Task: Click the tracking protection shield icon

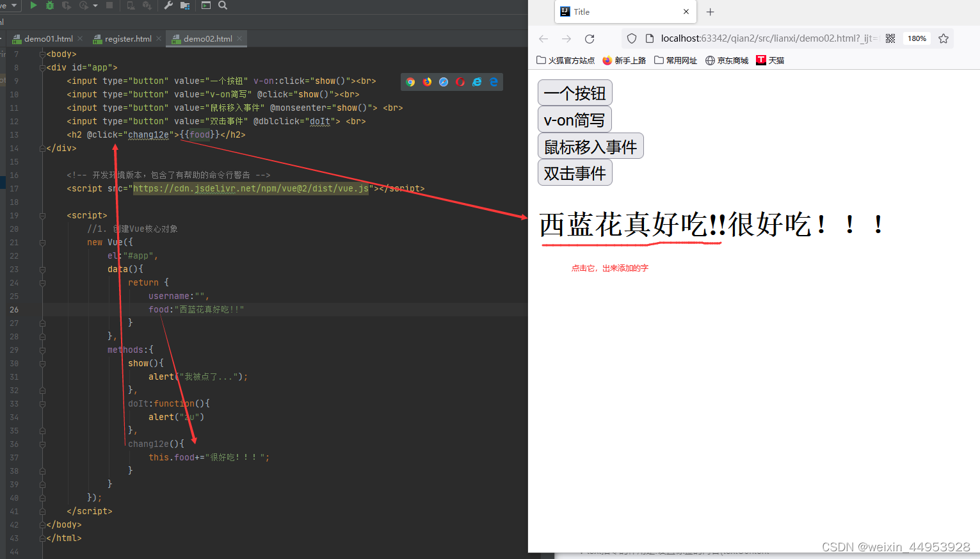Action: pos(632,38)
